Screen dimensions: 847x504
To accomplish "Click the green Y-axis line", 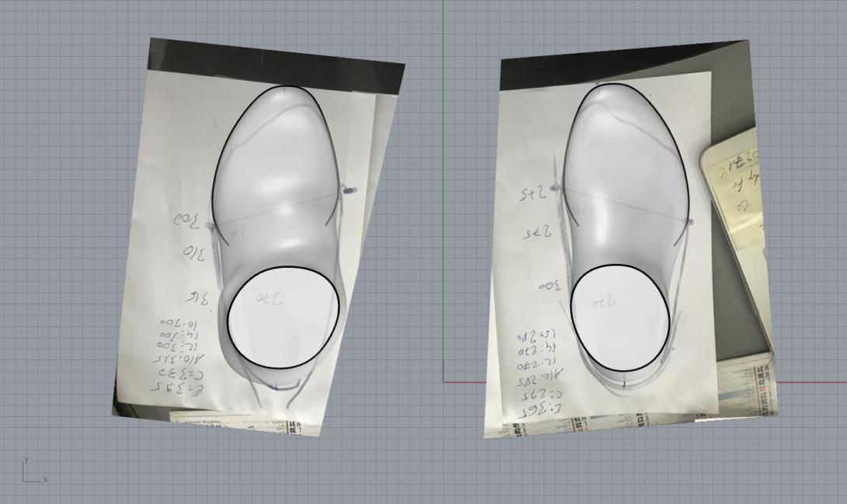I will click(443, 194).
